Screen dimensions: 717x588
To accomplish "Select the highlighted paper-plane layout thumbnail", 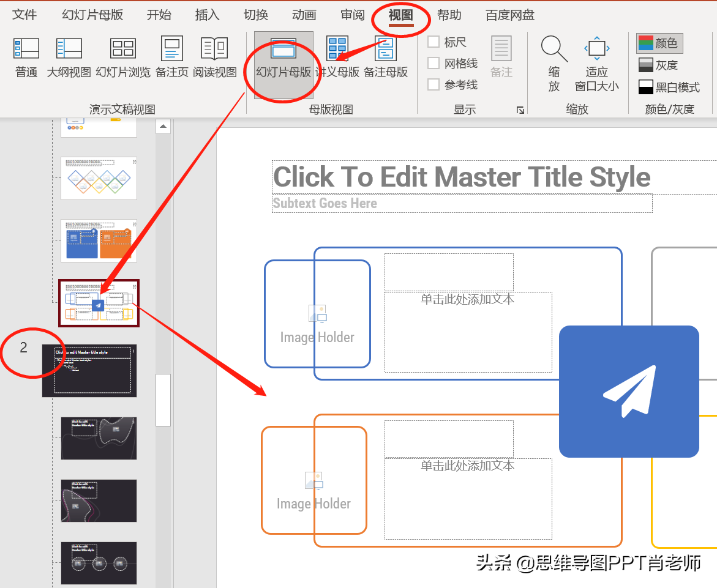I will tap(99, 303).
